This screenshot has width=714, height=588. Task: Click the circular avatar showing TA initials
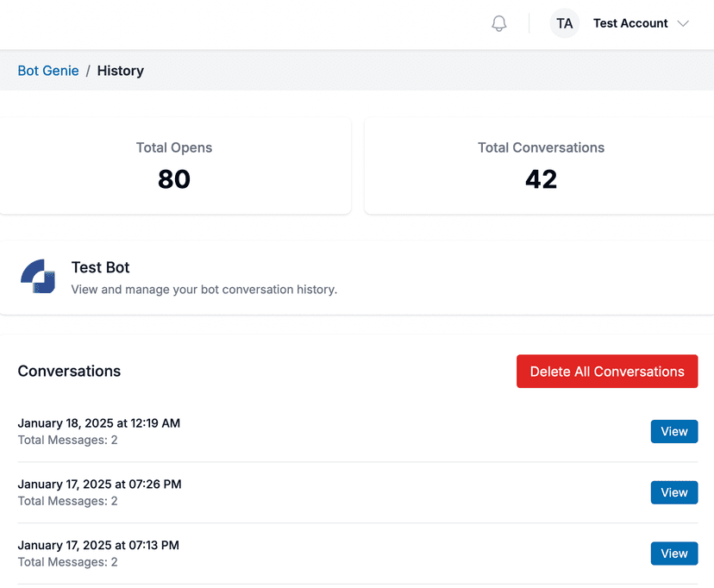[x=564, y=23]
